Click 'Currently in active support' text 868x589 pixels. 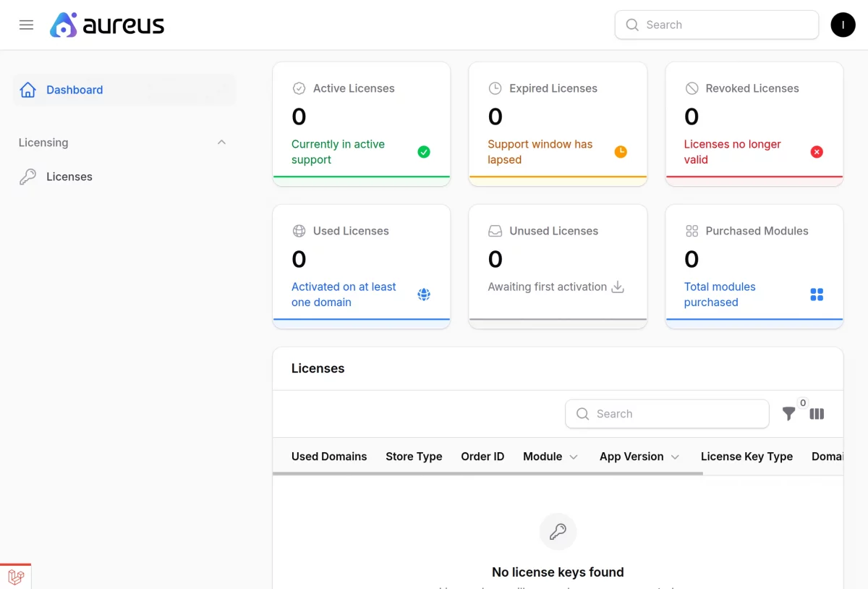tap(338, 152)
